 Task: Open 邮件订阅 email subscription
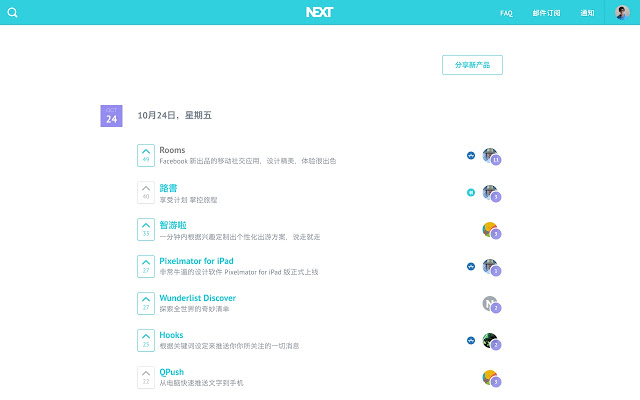(x=546, y=13)
